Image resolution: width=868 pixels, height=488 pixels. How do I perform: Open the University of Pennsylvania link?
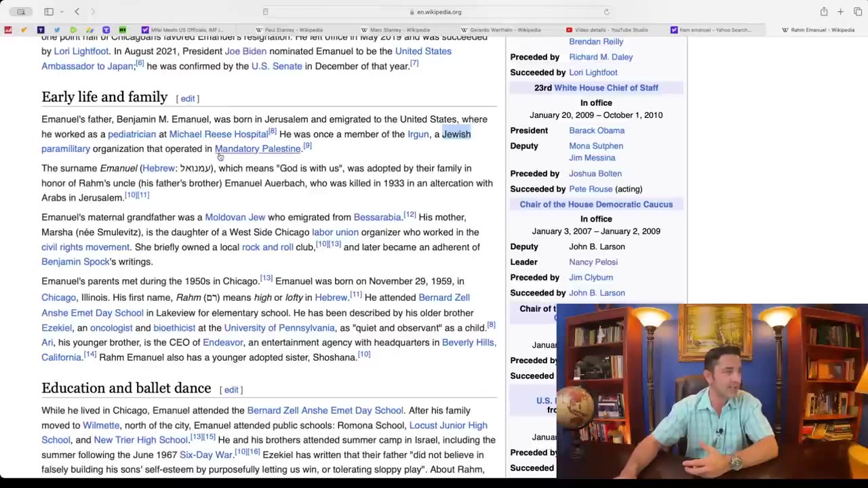coord(279,328)
